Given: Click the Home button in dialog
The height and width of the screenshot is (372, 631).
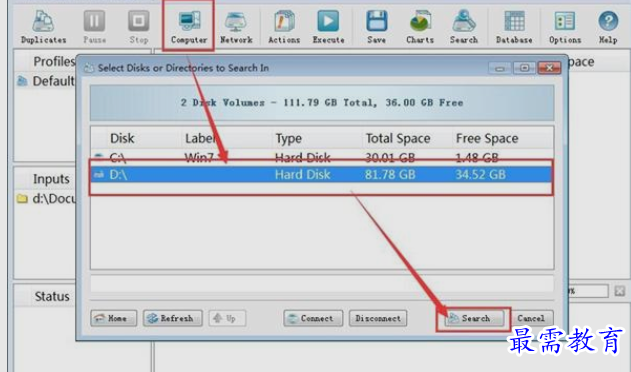Looking at the screenshot, I should (113, 318).
